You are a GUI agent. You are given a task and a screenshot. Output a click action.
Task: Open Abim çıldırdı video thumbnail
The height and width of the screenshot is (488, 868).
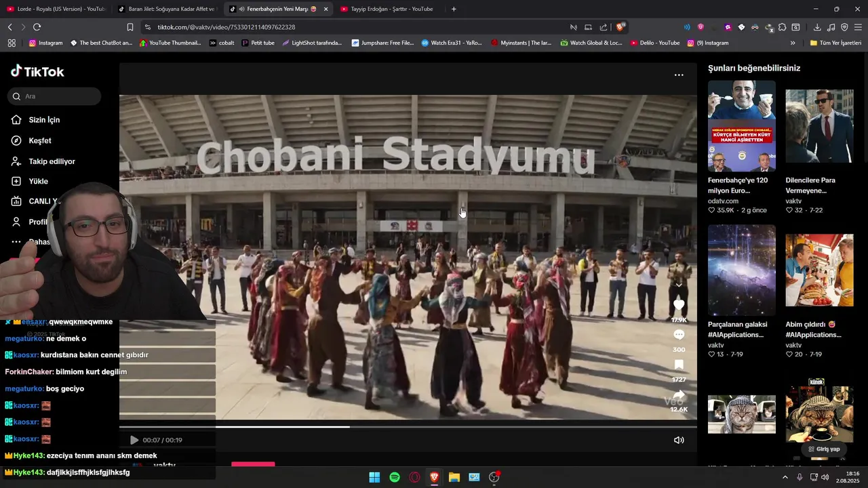819,270
